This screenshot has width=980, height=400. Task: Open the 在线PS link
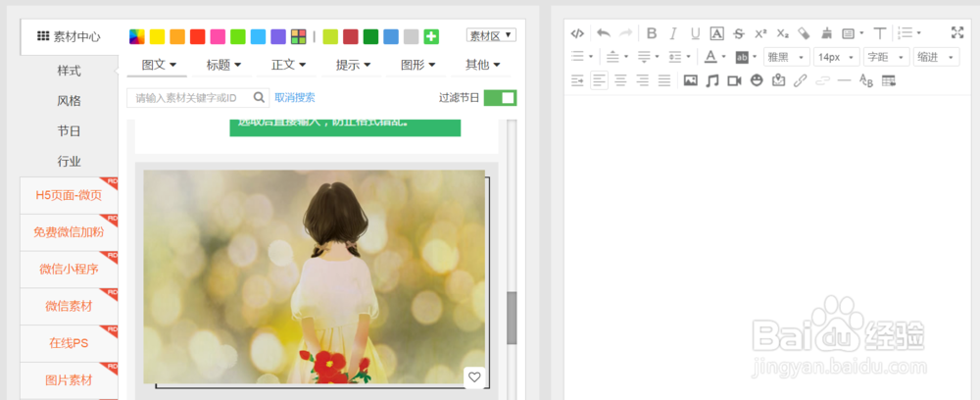[69, 342]
